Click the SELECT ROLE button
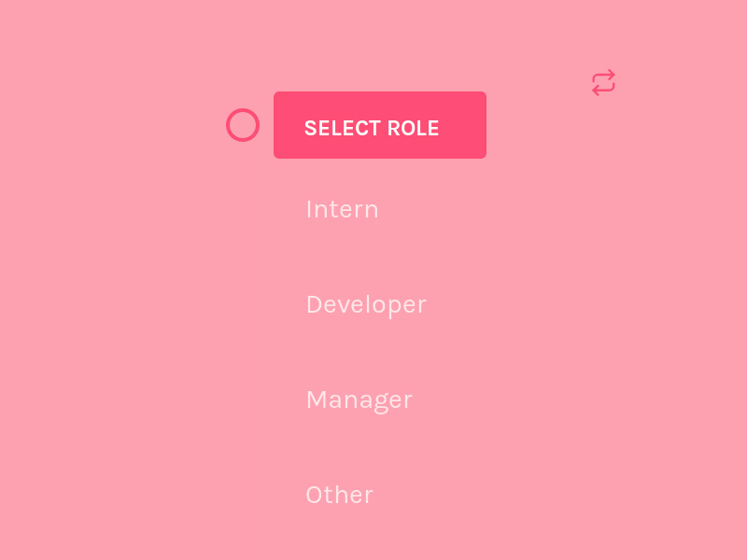 379,125
